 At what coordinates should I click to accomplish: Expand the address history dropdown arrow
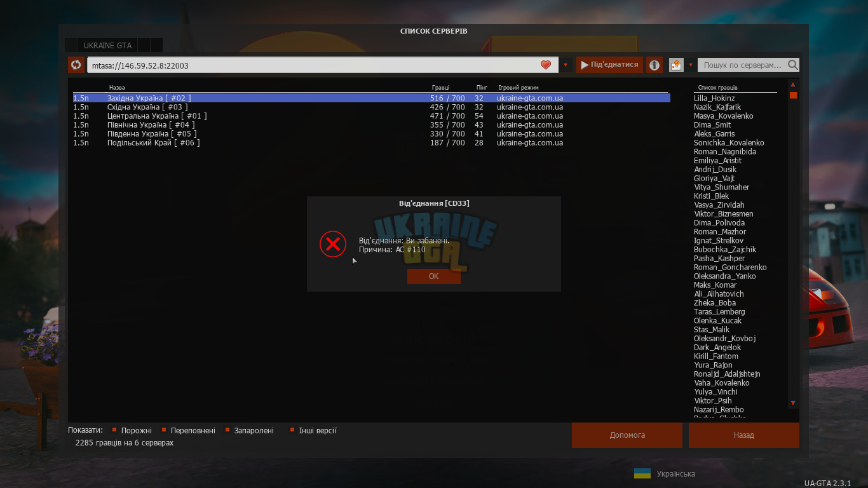tap(566, 65)
